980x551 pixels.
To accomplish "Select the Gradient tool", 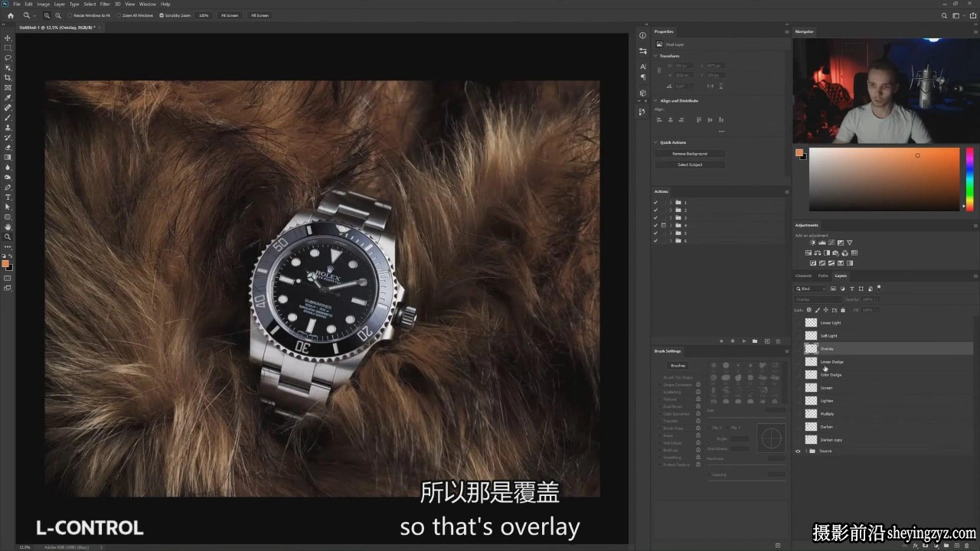I will pos(8,157).
